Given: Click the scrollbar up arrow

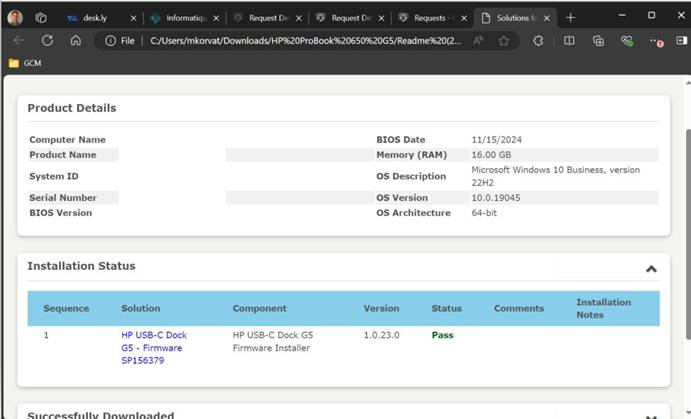Looking at the screenshot, I should click(x=688, y=82).
